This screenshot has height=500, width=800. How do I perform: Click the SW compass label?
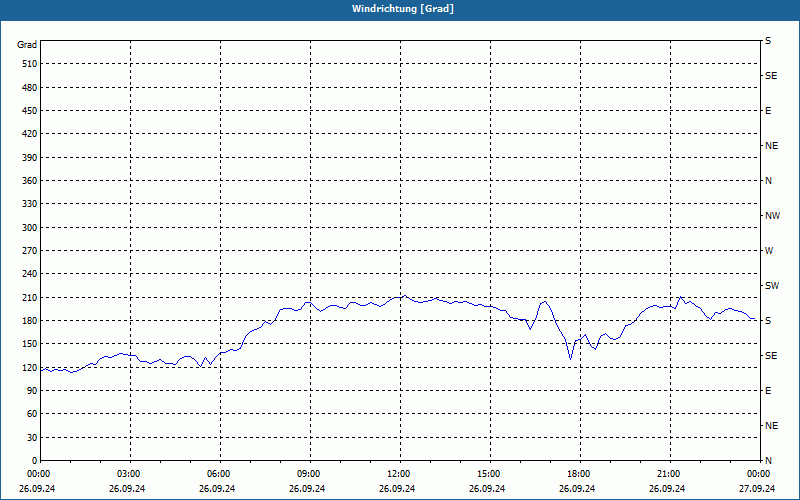click(x=772, y=286)
